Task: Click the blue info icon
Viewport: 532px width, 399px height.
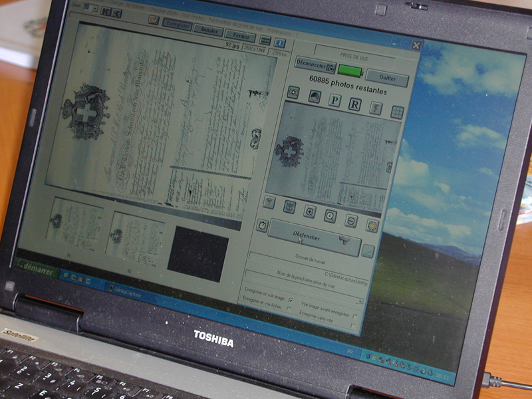Action: pos(280,43)
